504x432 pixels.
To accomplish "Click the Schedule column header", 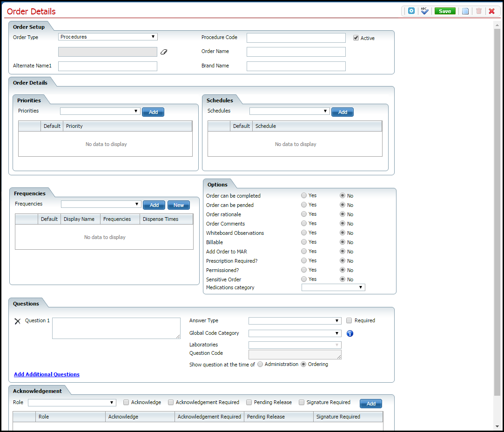I will [317, 126].
